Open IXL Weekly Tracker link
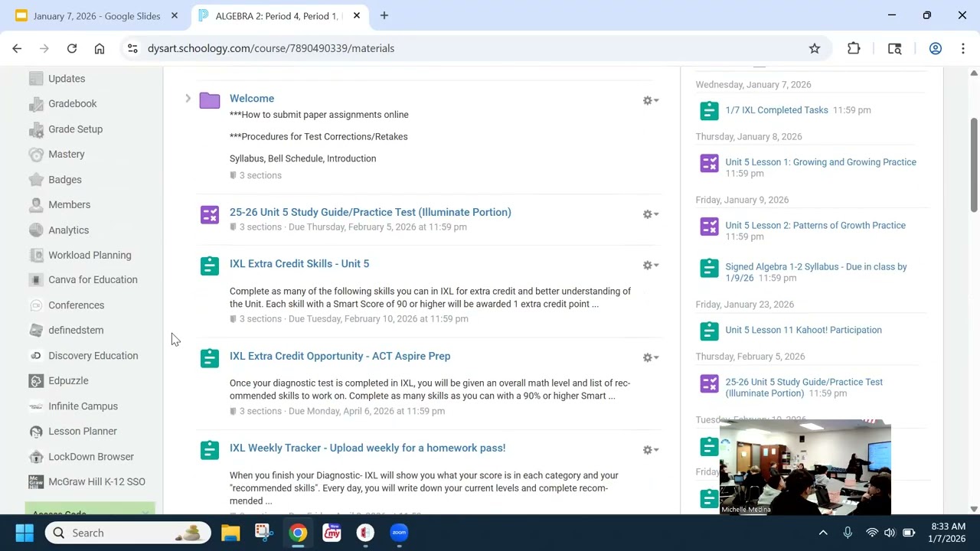 [367, 448]
